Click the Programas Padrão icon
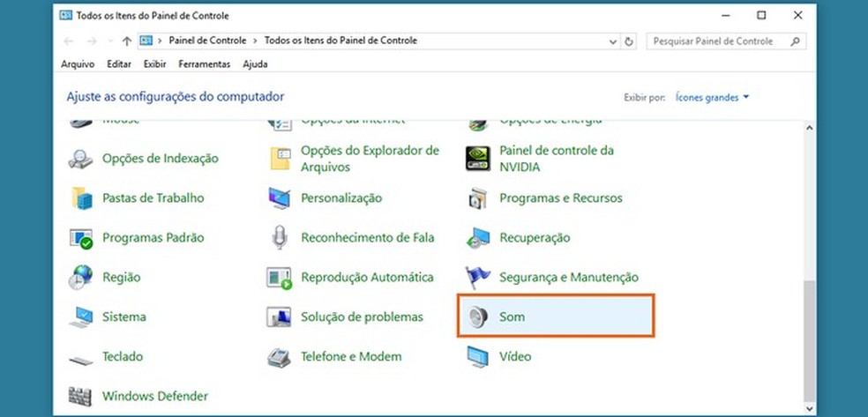 (x=81, y=238)
